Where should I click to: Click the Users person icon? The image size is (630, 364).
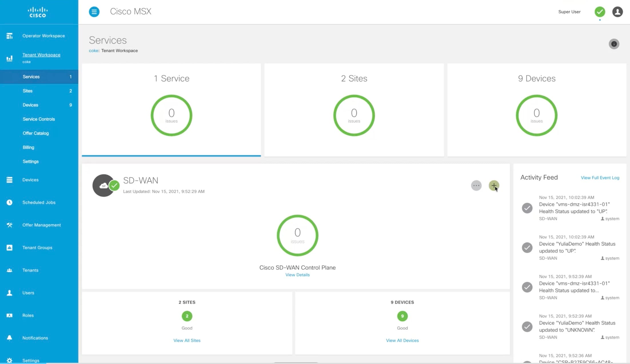[9, 293]
